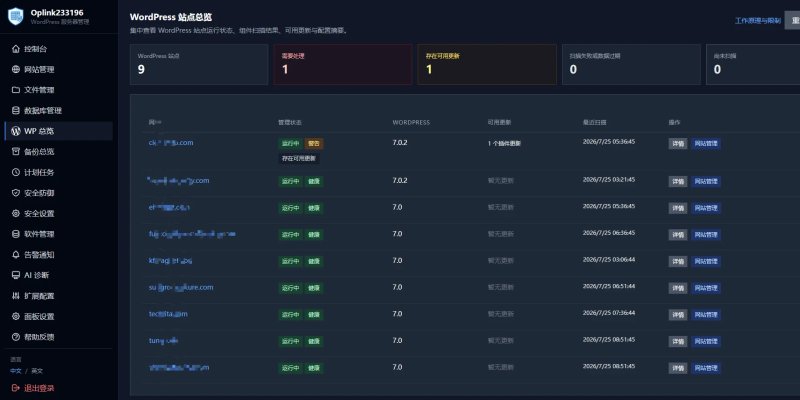Click the Oplink shield logo icon
This screenshot has width=800, height=400.
(x=16, y=16)
